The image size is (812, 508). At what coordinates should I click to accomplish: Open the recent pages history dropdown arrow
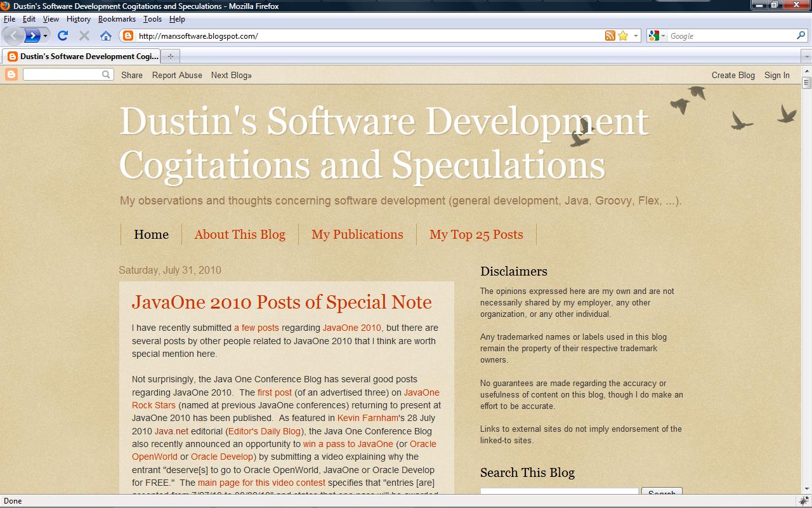(45, 36)
